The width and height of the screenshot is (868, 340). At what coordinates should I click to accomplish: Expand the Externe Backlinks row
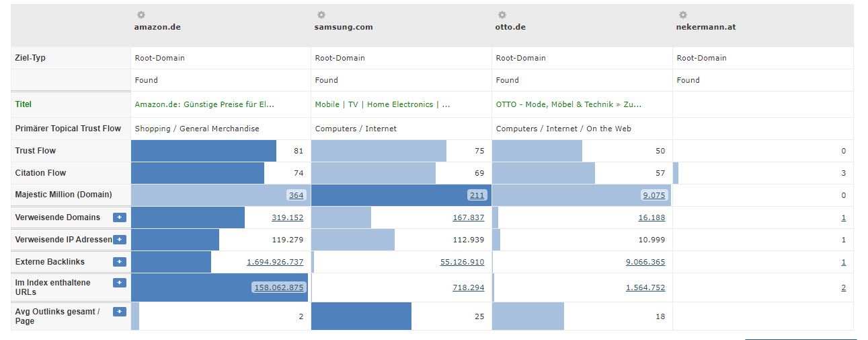pos(119,262)
